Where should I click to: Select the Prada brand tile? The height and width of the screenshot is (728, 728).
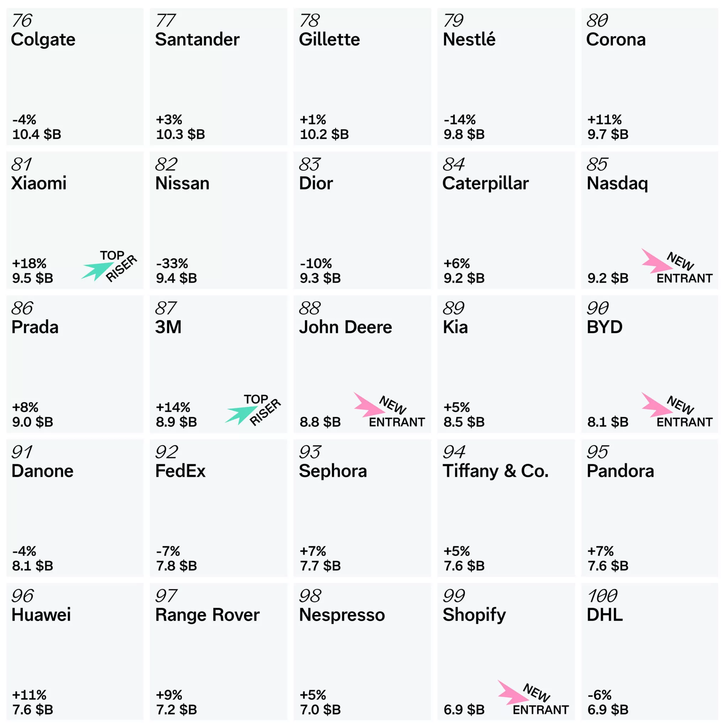tap(75, 364)
